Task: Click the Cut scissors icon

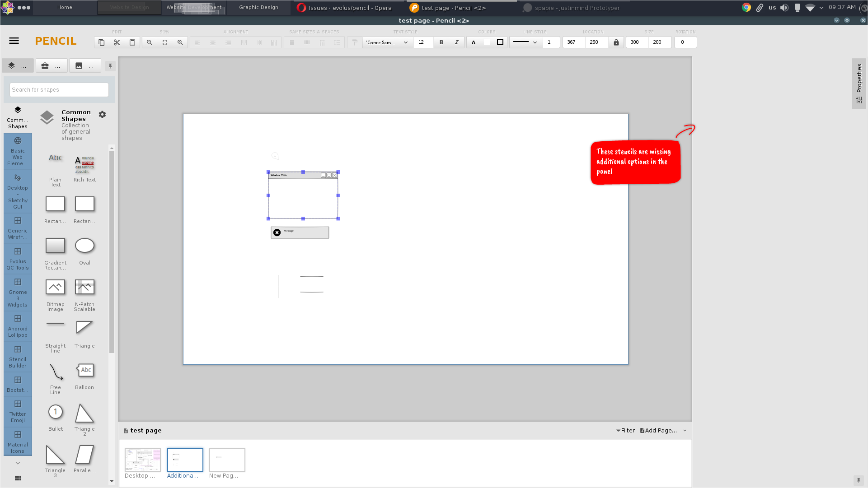Action: pos(117,42)
